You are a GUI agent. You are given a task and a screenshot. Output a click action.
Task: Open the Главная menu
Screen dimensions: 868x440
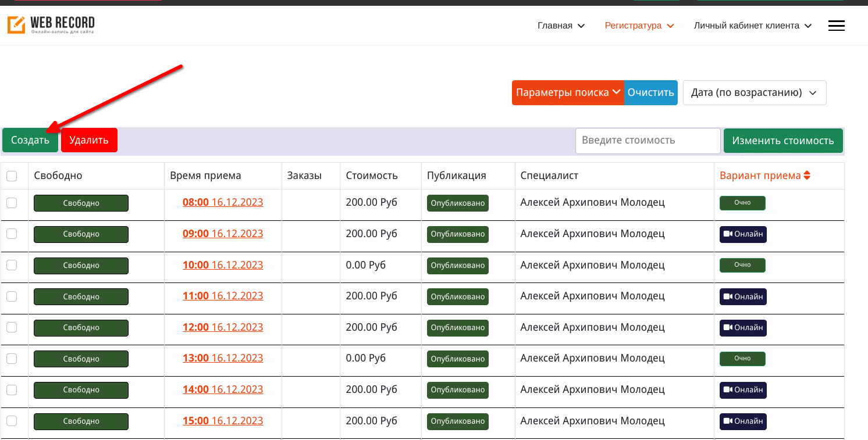[x=561, y=26]
